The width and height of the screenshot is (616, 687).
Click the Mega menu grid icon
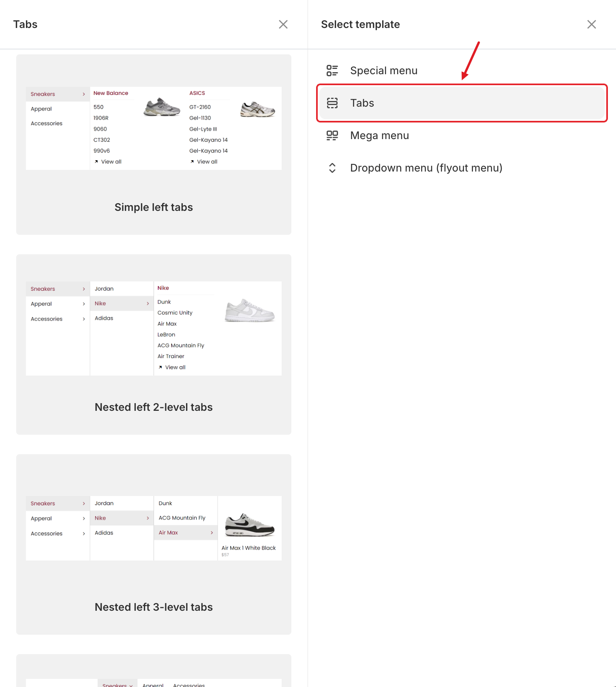pyautogui.click(x=332, y=135)
